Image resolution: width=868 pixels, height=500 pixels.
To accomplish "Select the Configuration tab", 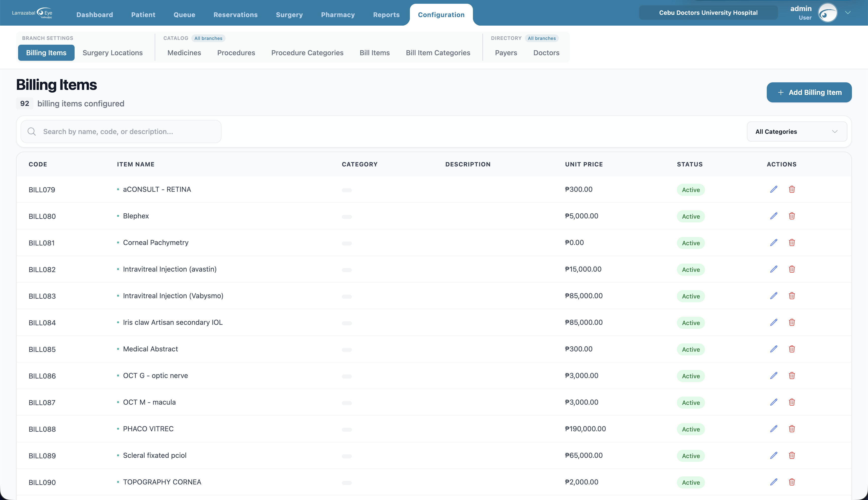I will coord(441,15).
